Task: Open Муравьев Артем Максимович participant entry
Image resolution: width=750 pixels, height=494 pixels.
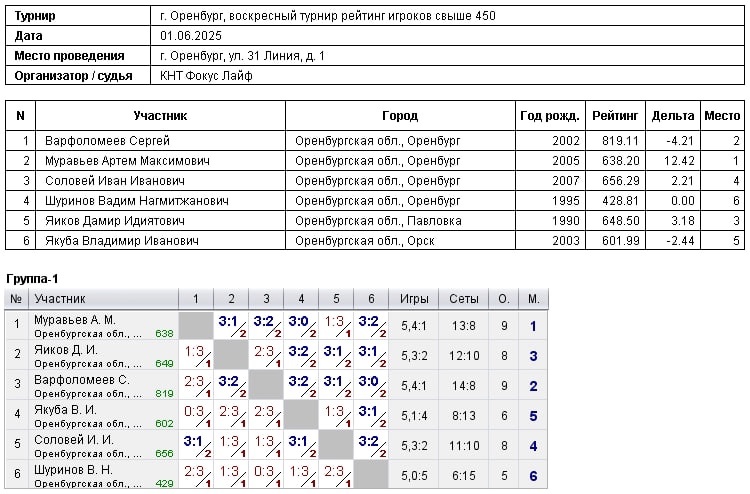Action: coord(127,161)
